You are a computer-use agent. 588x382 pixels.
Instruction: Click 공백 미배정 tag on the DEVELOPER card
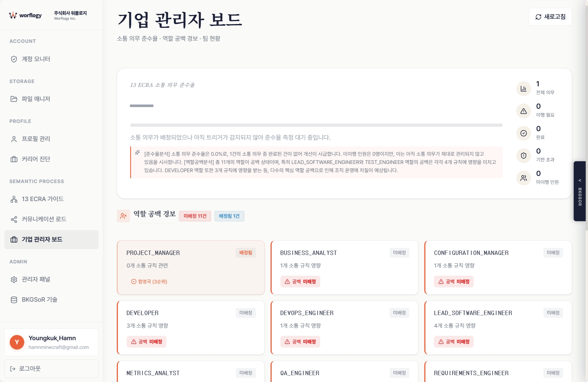(146, 342)
